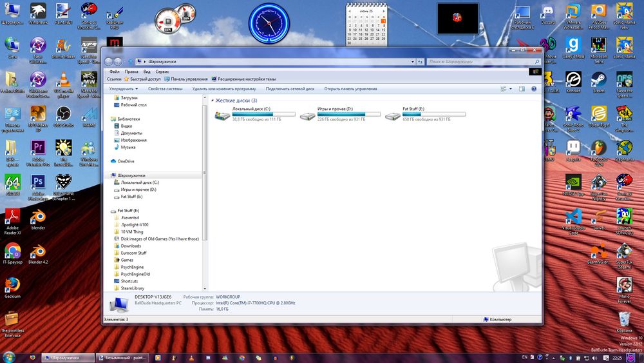The width and height of the screenshot is (644, 363).
Task: Click Свойства системы command button
Action: coord(165,89)
